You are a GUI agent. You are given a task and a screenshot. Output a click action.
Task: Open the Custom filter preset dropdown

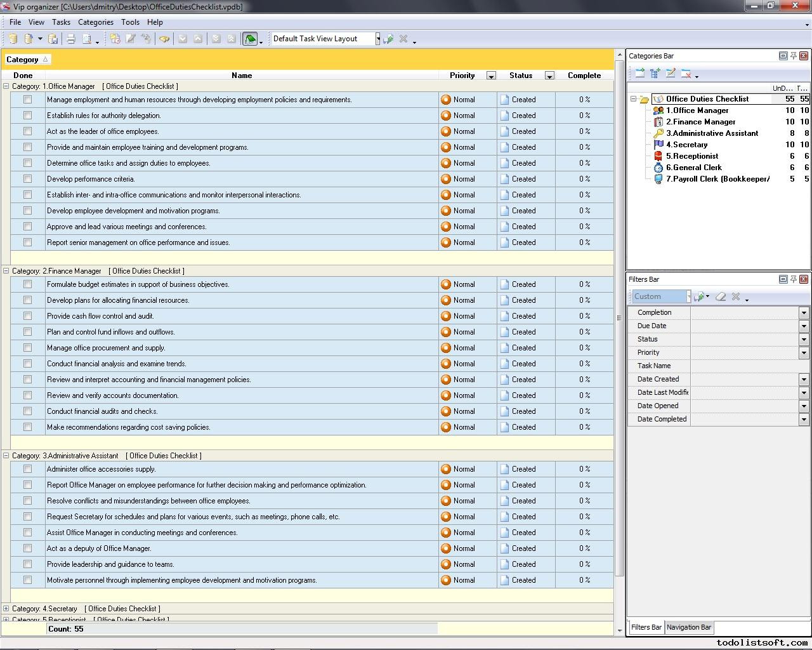[x=688, y=296]
